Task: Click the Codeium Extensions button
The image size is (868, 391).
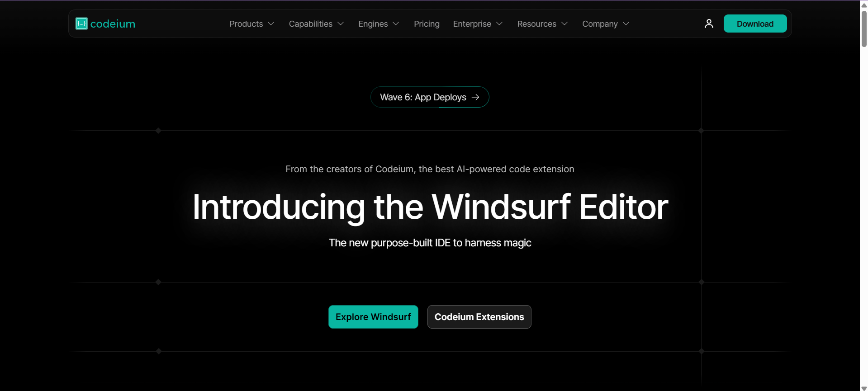Action: coord(479,317)
